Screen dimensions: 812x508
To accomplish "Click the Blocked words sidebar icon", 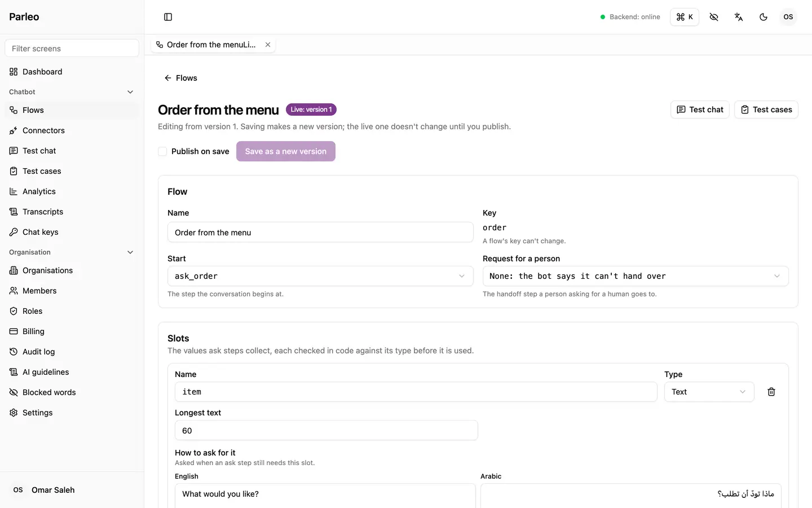I will point(14,392).
